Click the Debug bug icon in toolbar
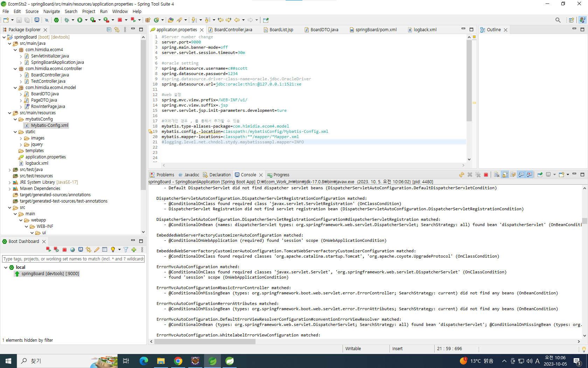 [67, 20]
